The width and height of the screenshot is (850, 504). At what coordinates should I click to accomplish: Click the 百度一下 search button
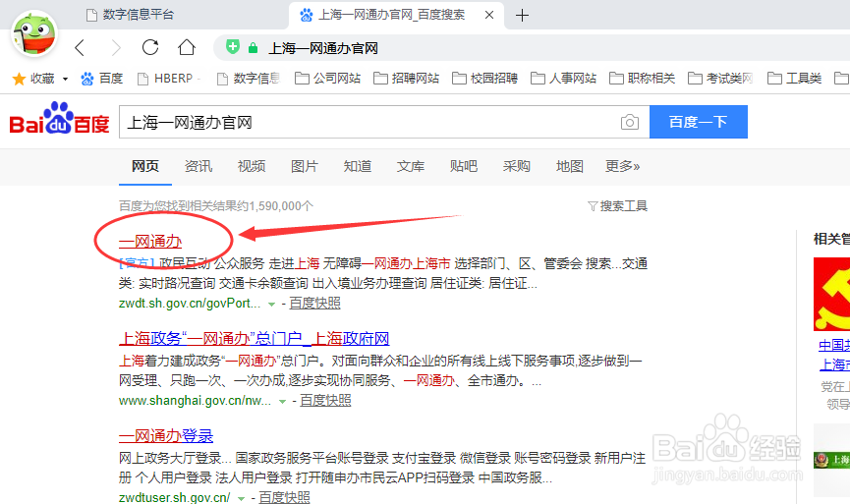pyautogui.click(x=699, y=122)
